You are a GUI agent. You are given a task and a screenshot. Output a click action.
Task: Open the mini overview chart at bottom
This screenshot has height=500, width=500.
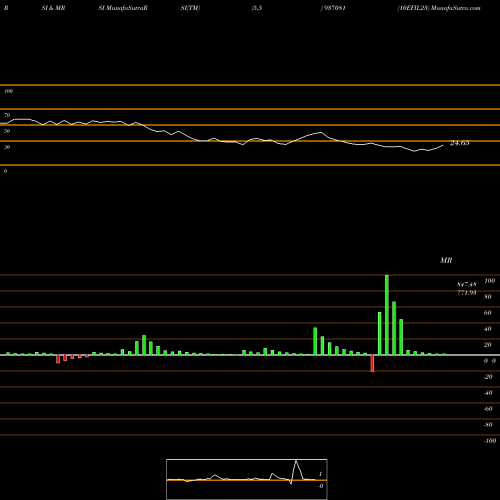tap(247, 479)
